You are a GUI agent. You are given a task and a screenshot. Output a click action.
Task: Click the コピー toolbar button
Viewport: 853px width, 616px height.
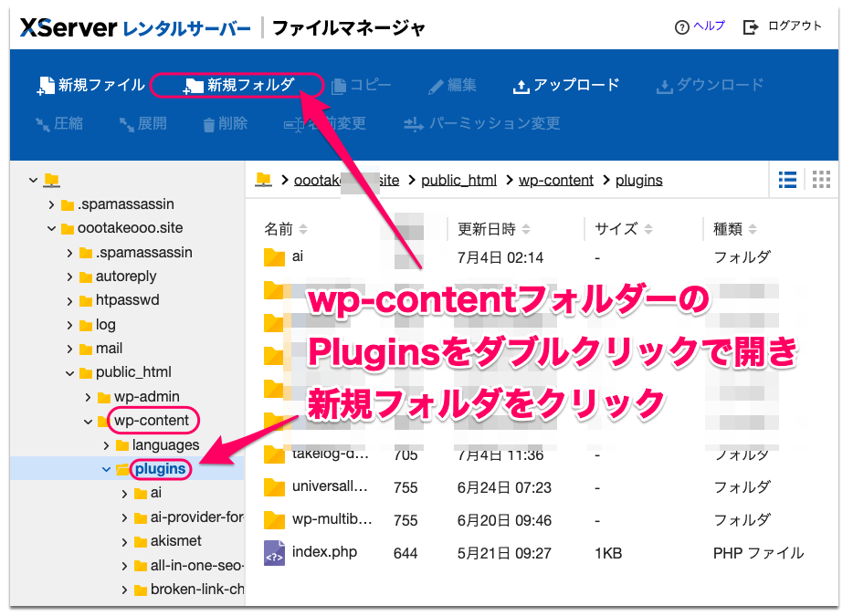tap(362, 86)
